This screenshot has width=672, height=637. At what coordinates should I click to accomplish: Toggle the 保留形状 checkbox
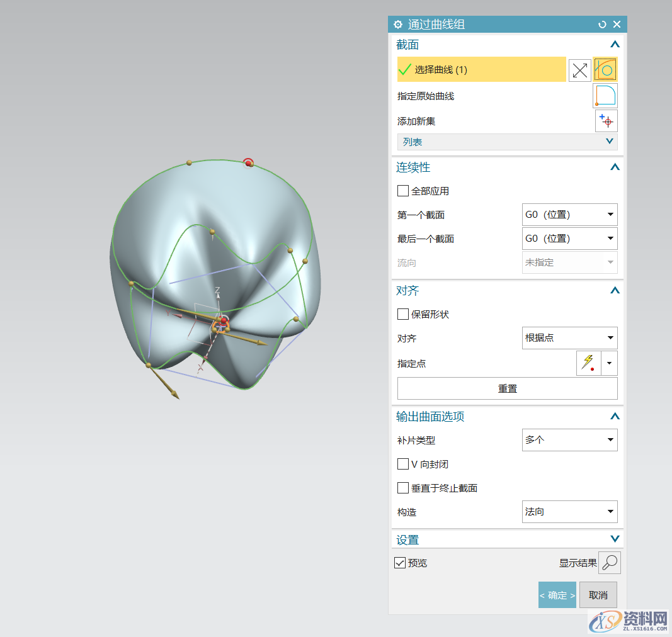pos(402,314)
